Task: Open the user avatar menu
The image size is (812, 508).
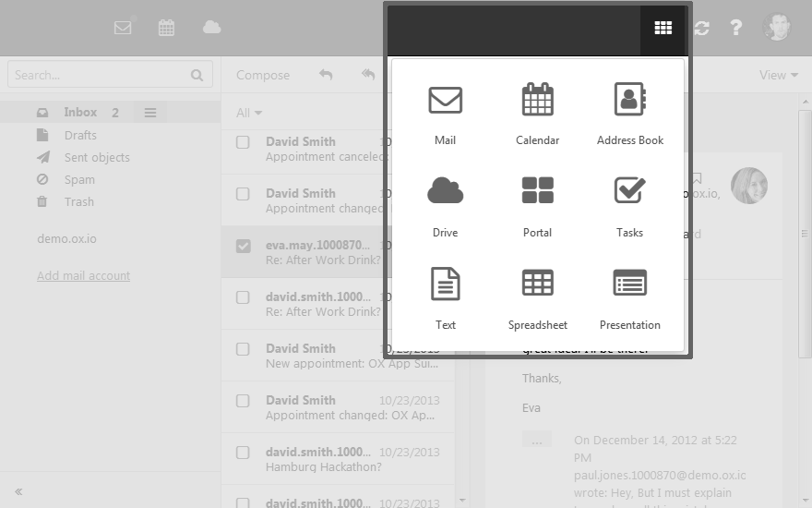Action: [x=776, y=27]
